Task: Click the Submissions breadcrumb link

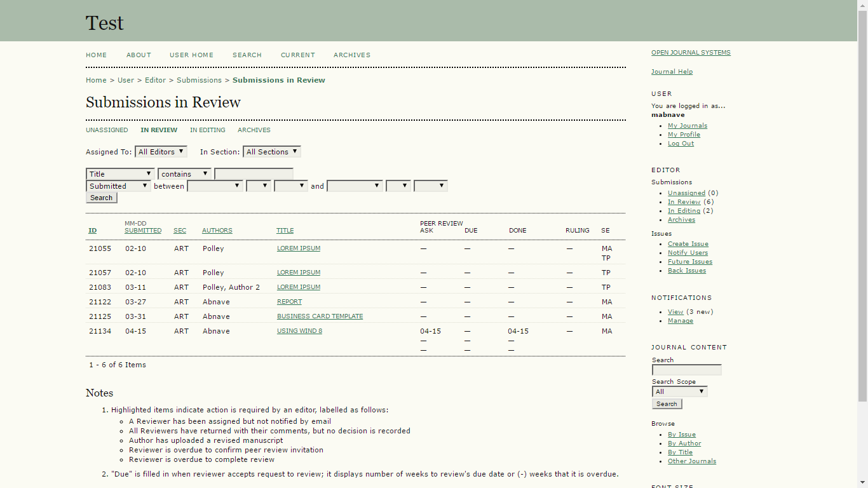Action: pos(199,80)
